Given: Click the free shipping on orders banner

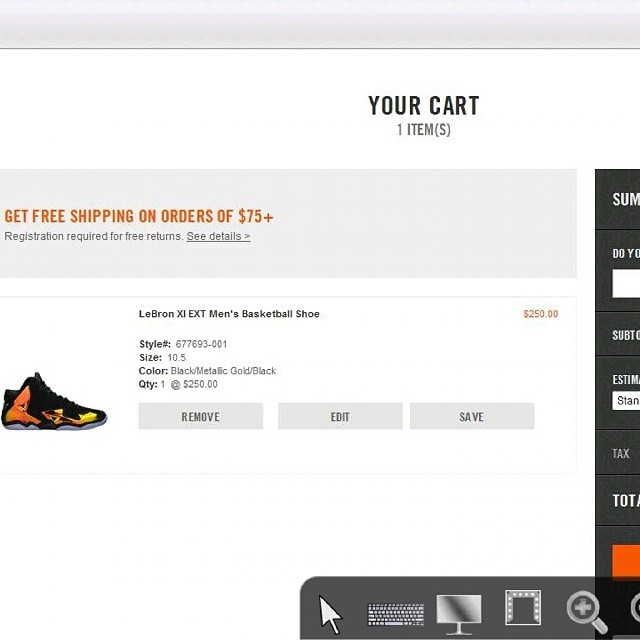Looking at the screenshot, I should pos(139,216).
